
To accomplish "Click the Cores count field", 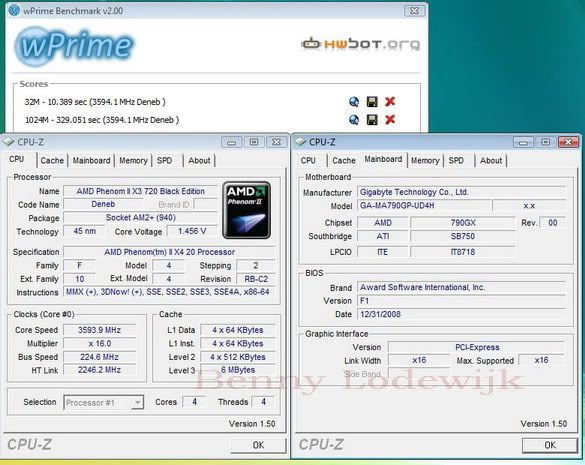I will point(194,402).
